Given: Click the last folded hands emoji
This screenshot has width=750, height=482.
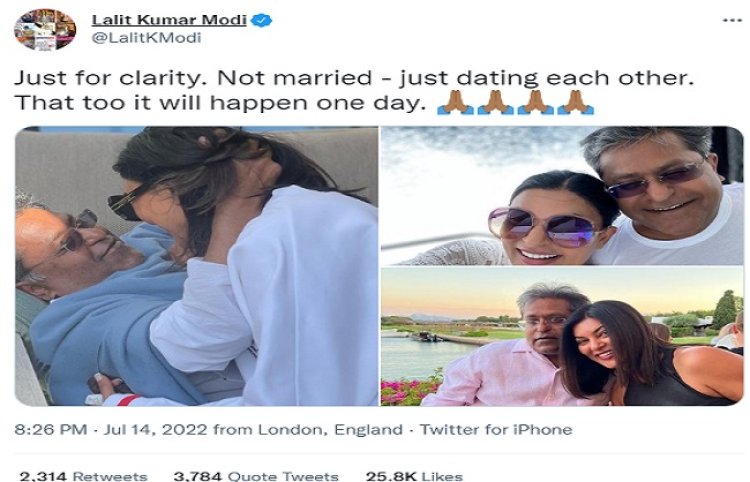Looking at the screenshot, I should click(576, 102).
